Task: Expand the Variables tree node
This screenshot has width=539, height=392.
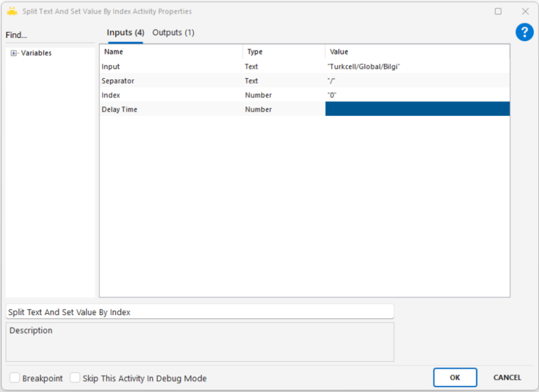Action: (14, 53)
